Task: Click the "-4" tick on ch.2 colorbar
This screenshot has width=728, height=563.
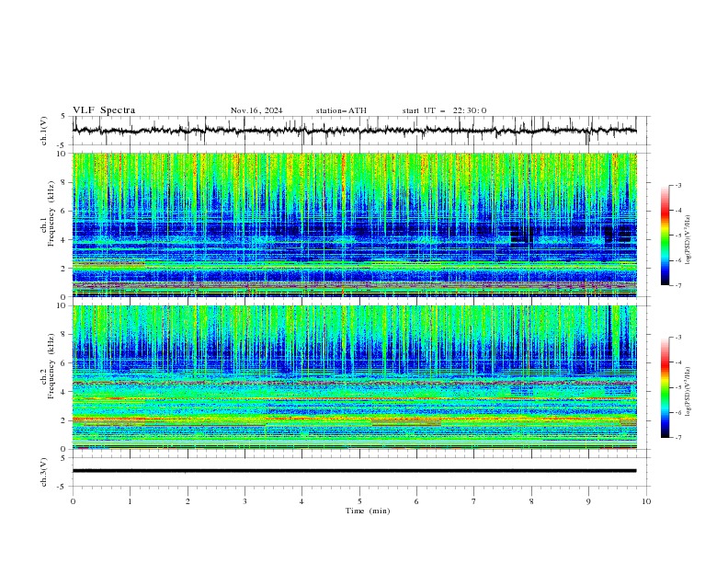Action: click(x=677, y=362)
